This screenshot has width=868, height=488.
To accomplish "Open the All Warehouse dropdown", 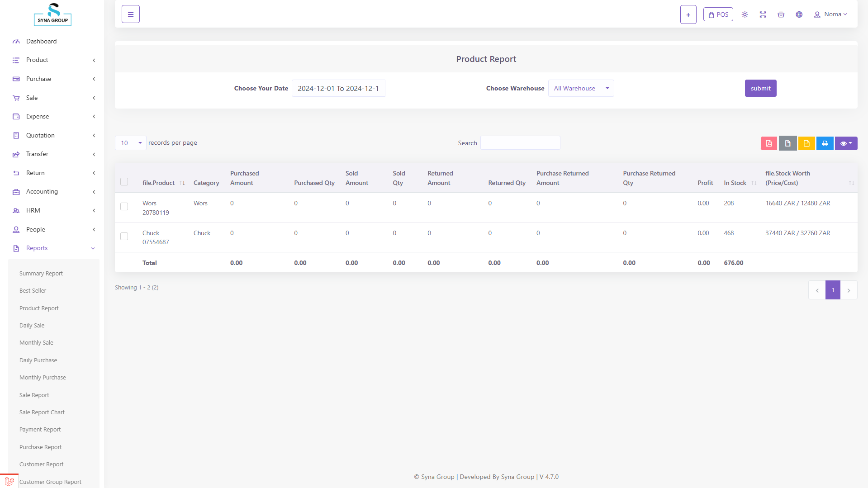I will point(581,89).
